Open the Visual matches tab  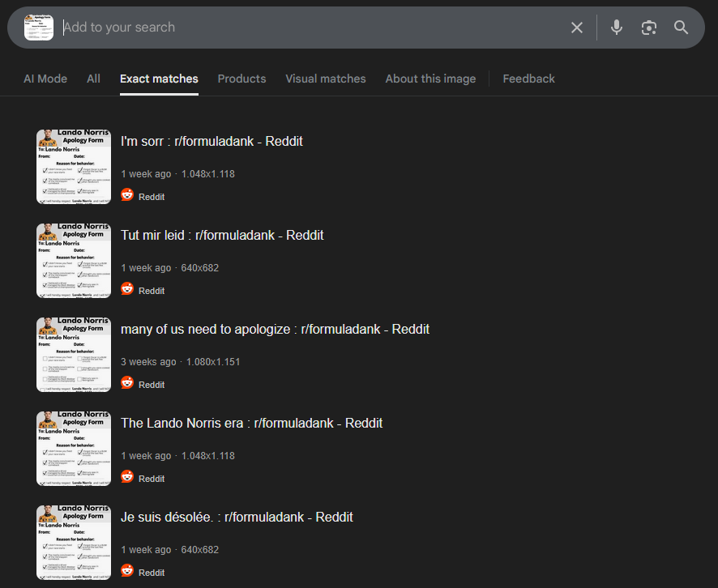pos(326,79)
